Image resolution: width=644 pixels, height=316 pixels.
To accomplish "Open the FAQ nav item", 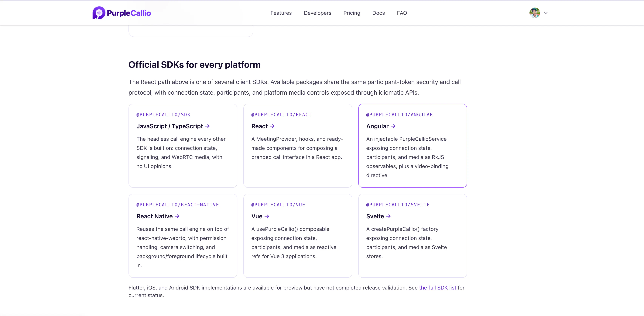I will 402,13.
